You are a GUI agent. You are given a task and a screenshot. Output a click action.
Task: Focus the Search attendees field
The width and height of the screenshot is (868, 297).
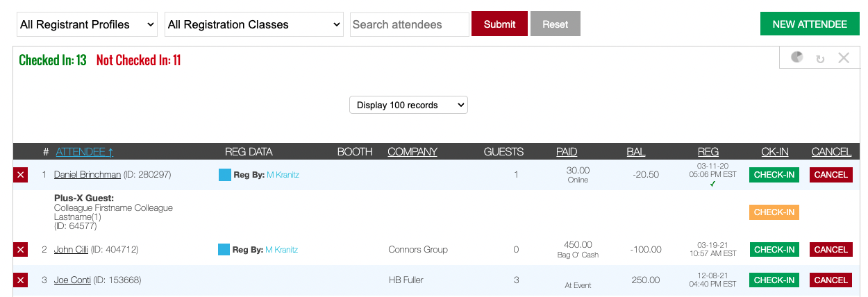[410, 24]
